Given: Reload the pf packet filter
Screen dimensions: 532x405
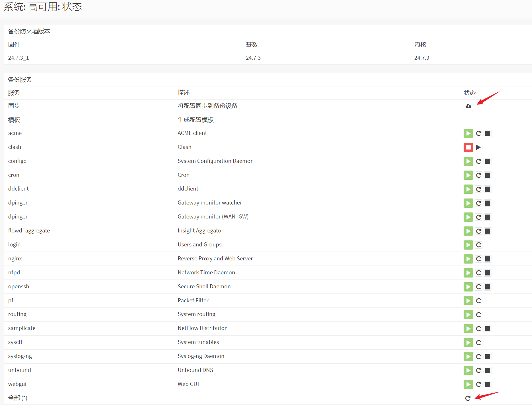Looking at the screenshot, I should pyautogui.click(x=479, y=301).
